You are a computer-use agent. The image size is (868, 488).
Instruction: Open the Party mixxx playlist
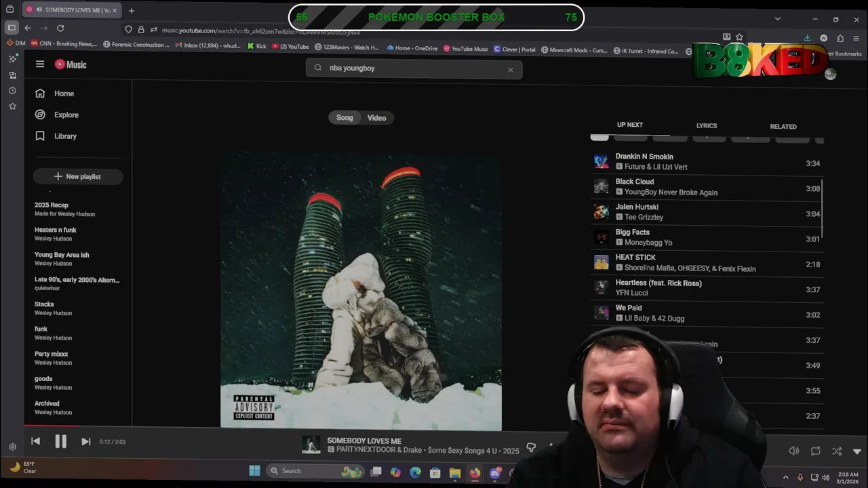53,358
